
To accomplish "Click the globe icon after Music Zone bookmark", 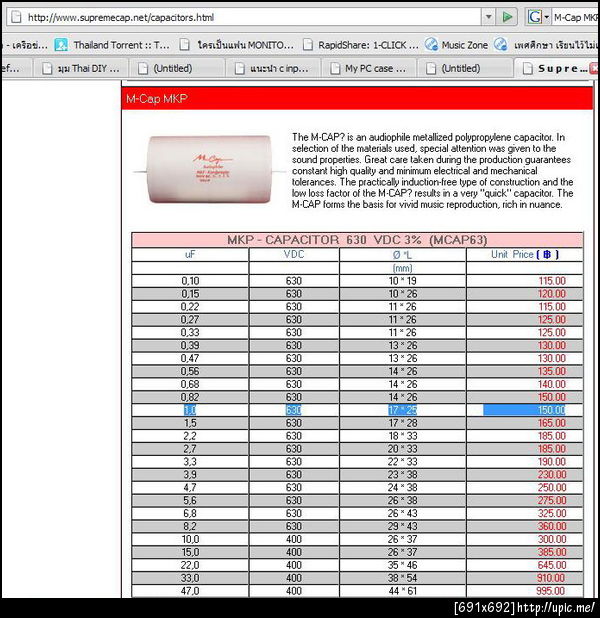I will tap(500, 45).
